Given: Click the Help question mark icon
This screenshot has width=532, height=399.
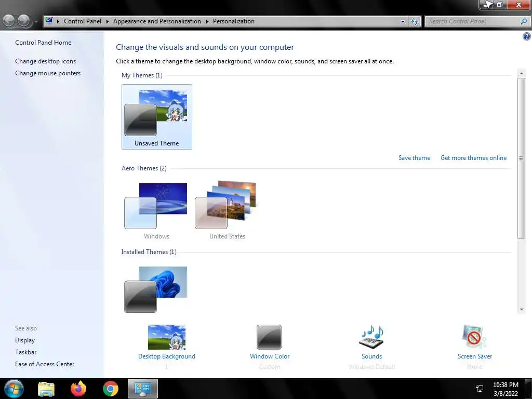Looking at the screenshot, I should click(x=527, y=36).
